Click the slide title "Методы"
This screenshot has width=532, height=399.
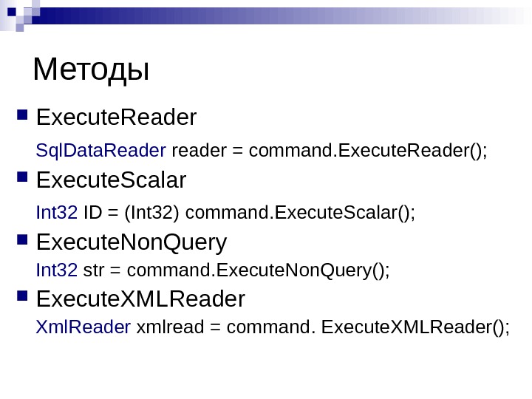(x=92, y=70)
